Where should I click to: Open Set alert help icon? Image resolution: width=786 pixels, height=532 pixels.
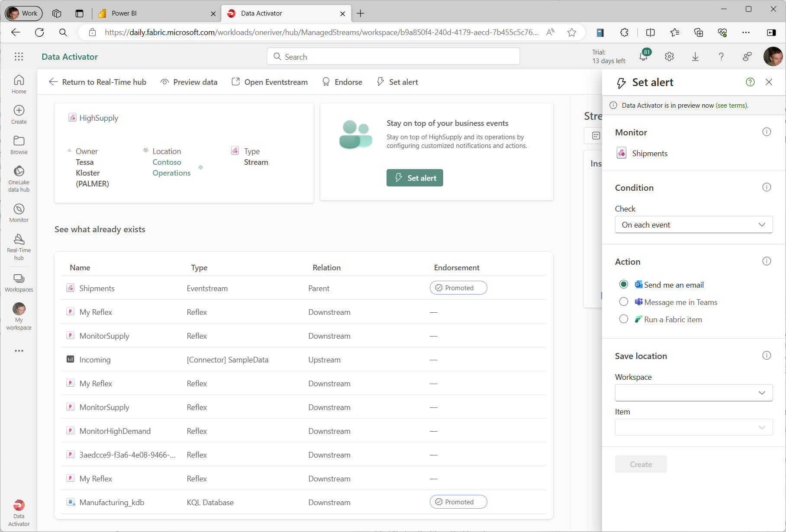pyautogui.click(x=750, y=82)
